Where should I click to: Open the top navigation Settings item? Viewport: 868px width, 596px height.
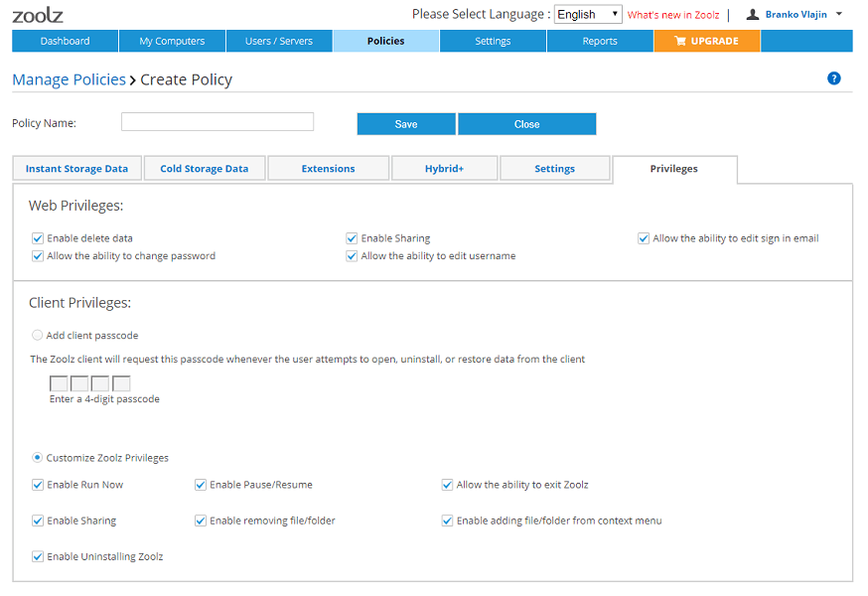[x=493, y=41]
